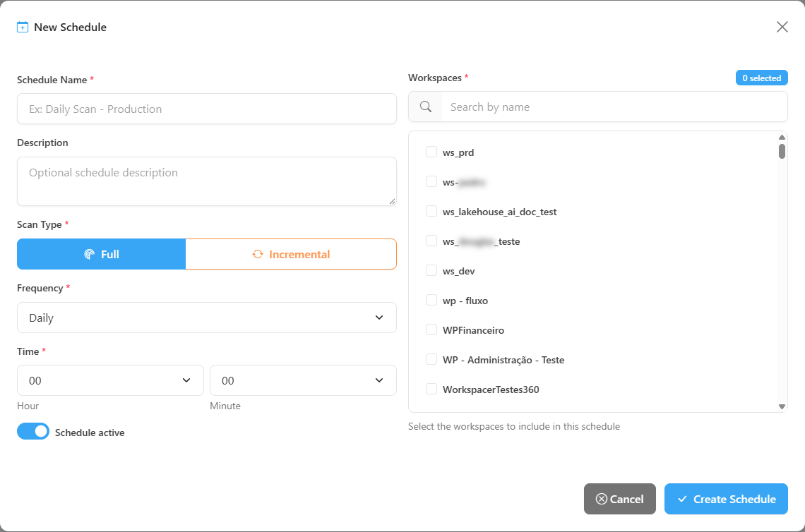Toggle the Schedule active switch
The height and width of the screenshot is (532, 805).
pyautogui.click(x=33, y=431)
